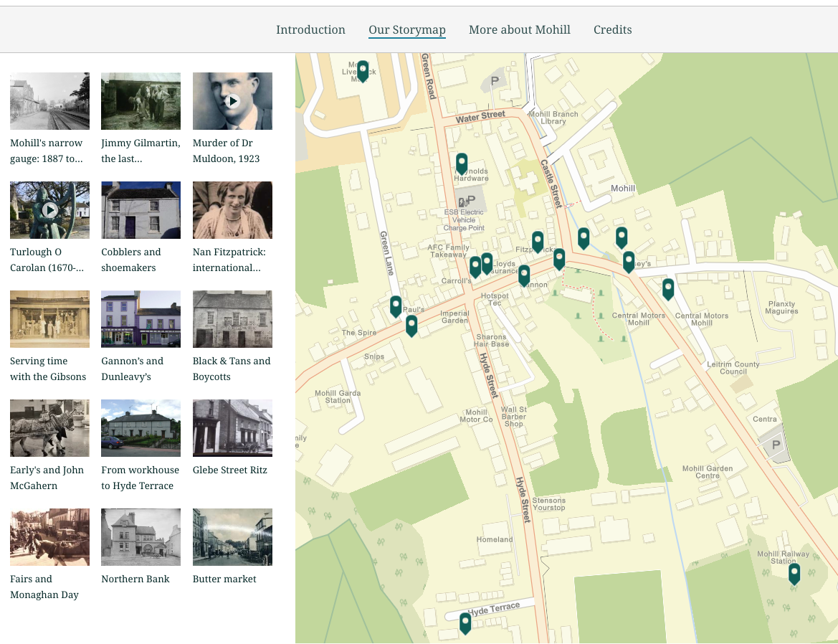The height and width of the screenshot is (644, 838).
Task: Select the map pin at Mohill Livestock Mart
Action: 363,70
